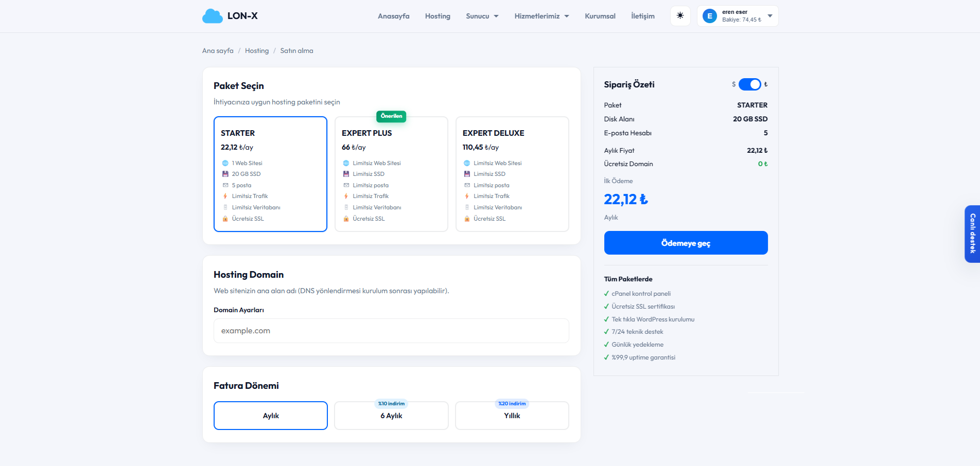Choose the 6 Aylık billing period
The image size is (980, 466).
pos(391,416)
